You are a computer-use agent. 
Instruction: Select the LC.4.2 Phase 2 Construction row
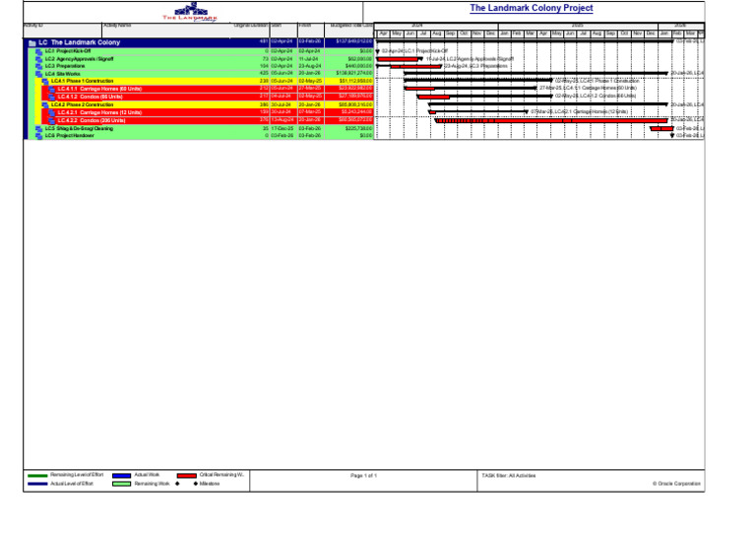tap(205, 104)
